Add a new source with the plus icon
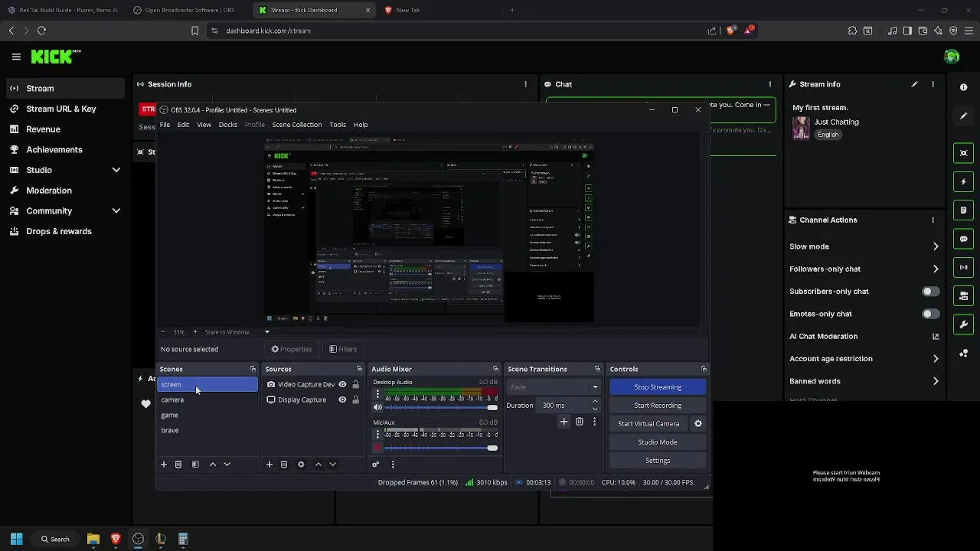The height and width of the screenshot is (551, 980). [x=269, y=465]
